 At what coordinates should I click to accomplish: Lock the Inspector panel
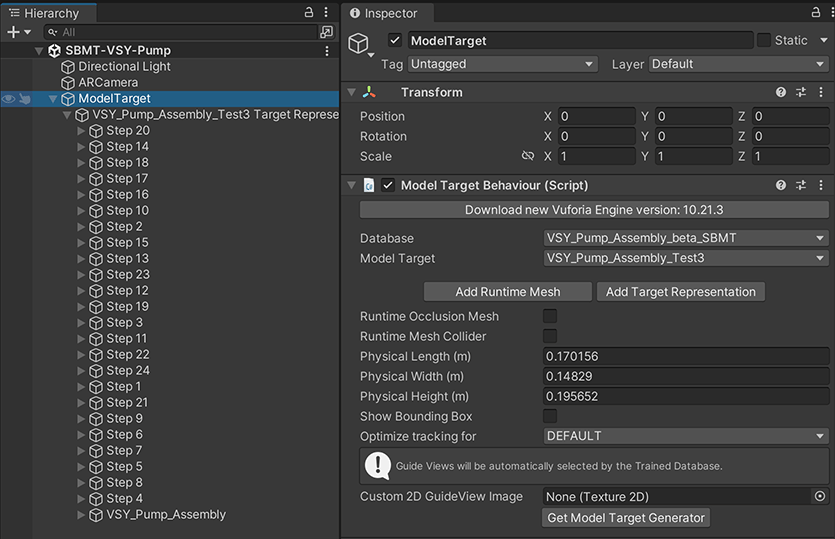pos(815,12)
